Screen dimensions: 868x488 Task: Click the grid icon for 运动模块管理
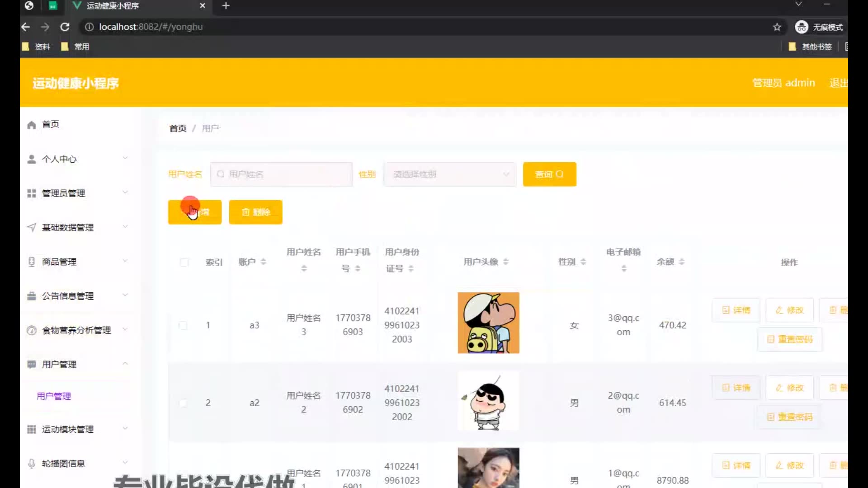(x=31, y=429)
